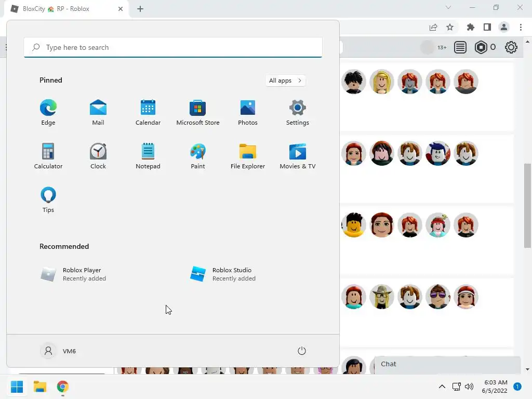Image resolution: width=532 pixels, height=399 pixels.
Task: Open Chrome tab search dropdown arrow
Action: (448, 7)
